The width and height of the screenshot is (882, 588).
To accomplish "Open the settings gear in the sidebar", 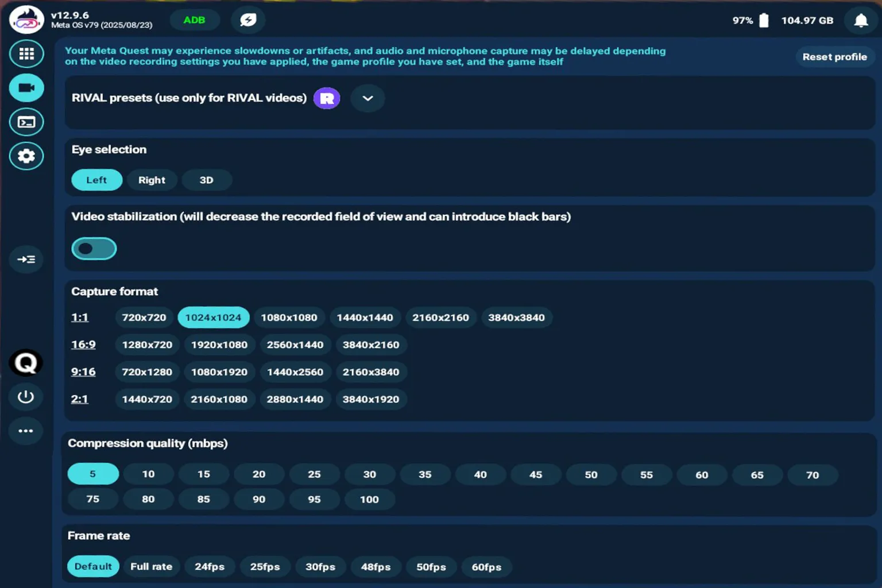I will [26, 156].
